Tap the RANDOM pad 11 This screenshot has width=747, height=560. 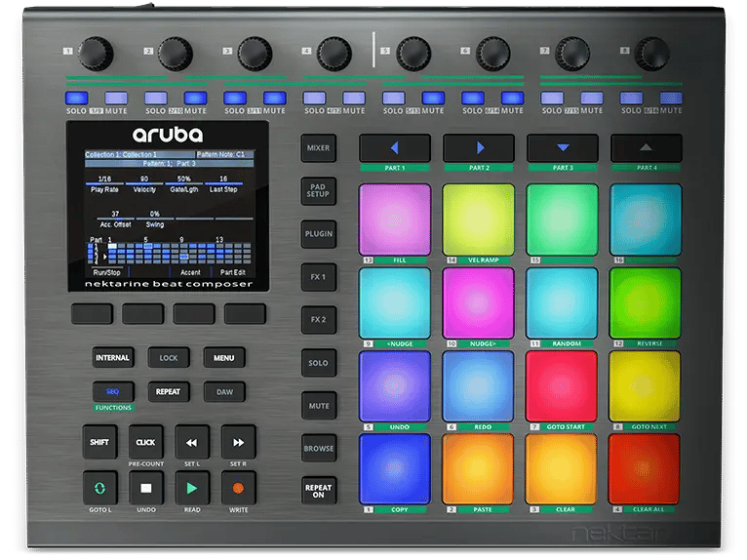562,303
